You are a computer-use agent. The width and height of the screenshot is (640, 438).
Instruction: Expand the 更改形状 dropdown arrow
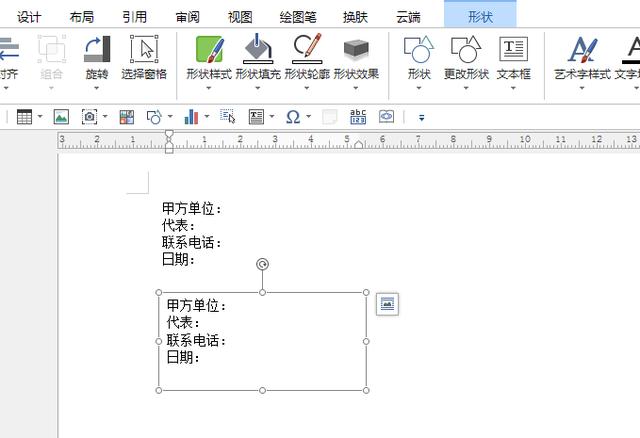466,88
